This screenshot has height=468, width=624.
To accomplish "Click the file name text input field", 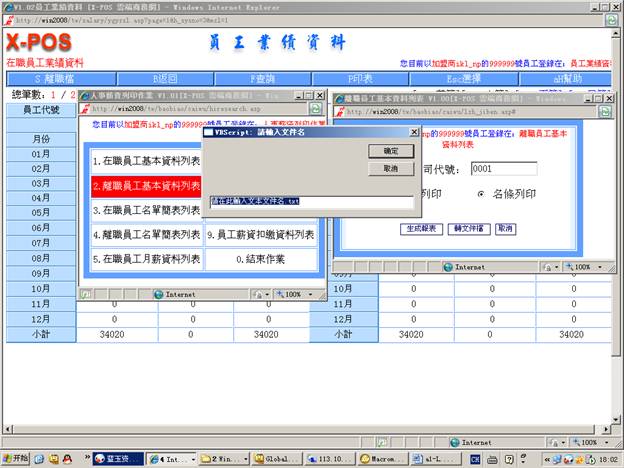I will pos(310,201).
